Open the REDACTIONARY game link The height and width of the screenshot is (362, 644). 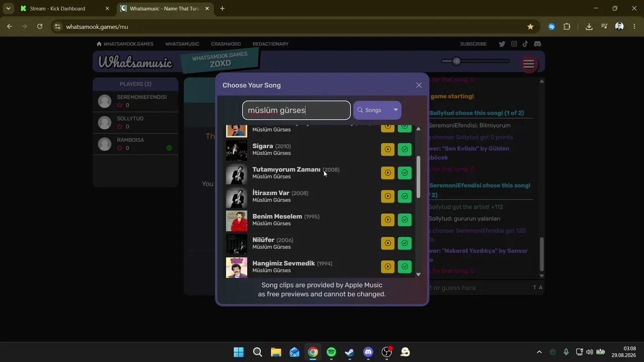(x=271, y=44)
